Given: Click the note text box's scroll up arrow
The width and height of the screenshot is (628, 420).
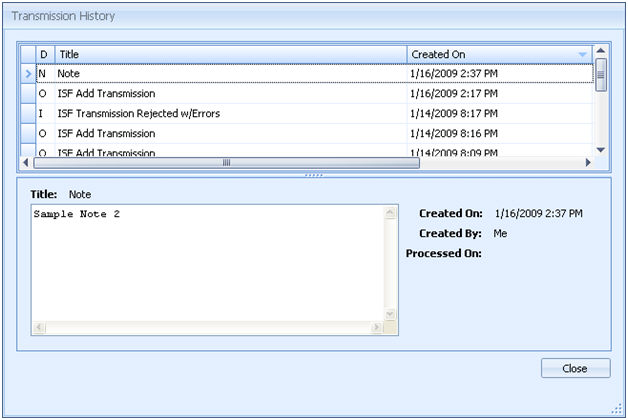Looking at the screenshot, I should pos(391,213).
